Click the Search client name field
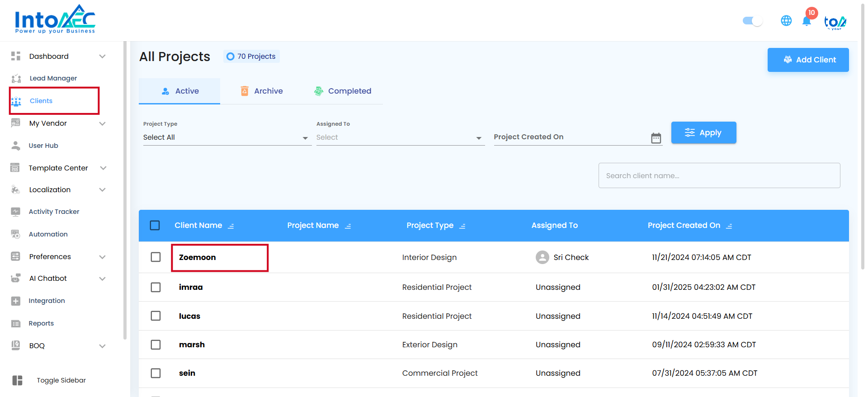 point(719,175)
